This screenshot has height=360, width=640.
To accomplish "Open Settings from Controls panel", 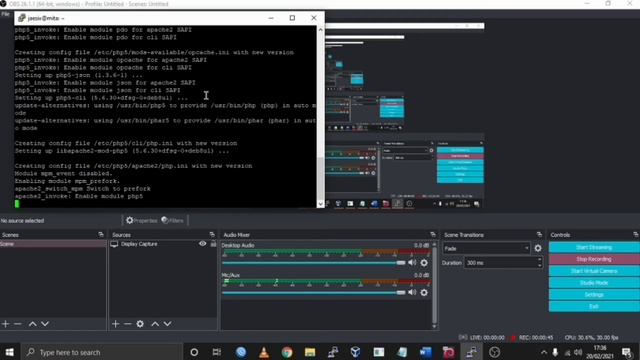I will click(594, 295).
